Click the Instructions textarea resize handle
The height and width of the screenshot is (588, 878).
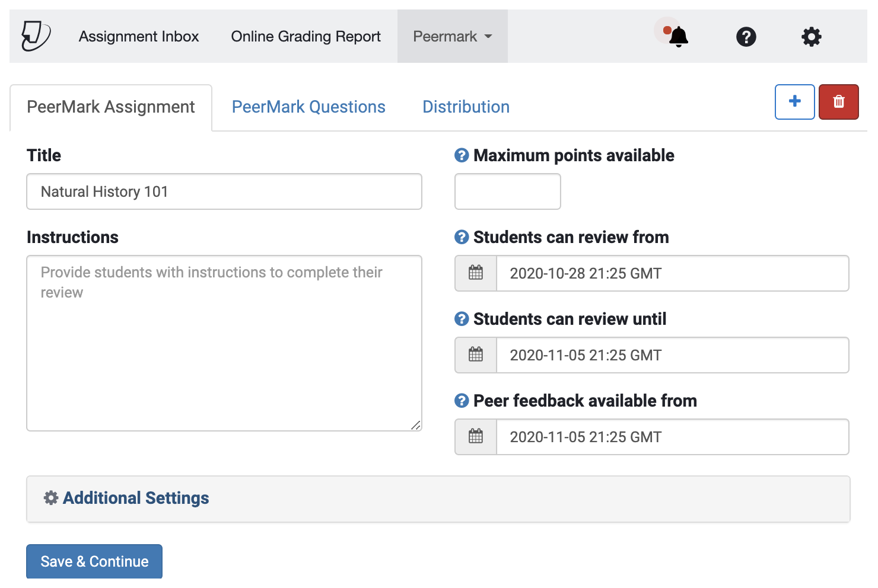pos(416,425)
